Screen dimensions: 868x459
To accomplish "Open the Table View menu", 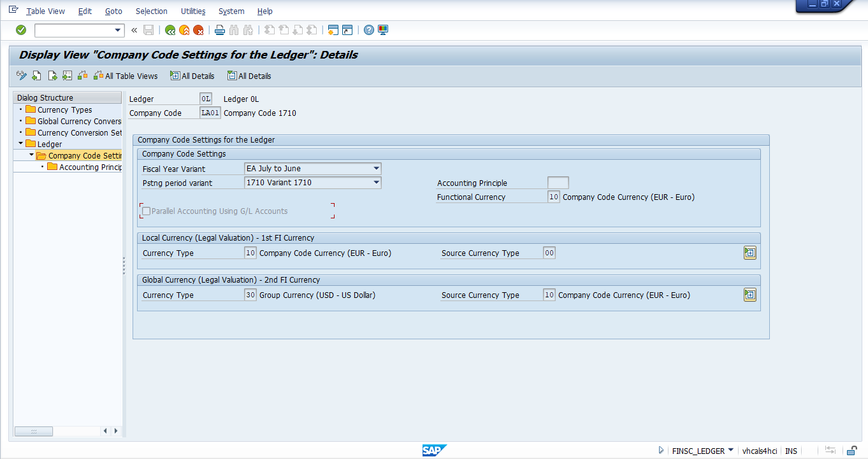I will [x=46, y=11].
